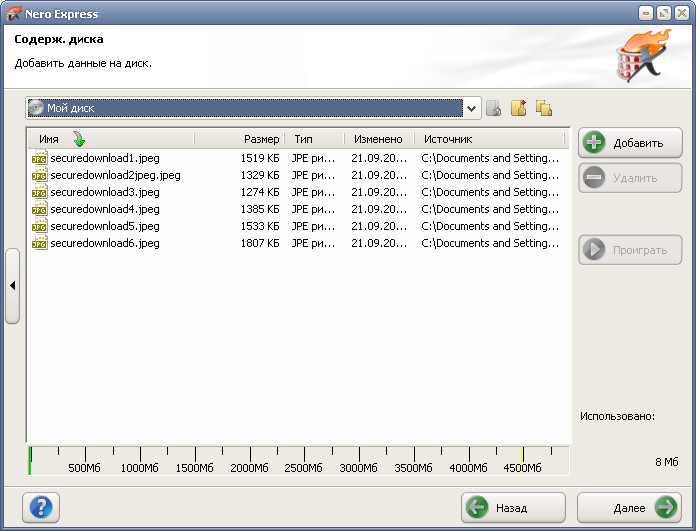The image size is (696, 531).
Task: Click the new folder icon
Action: [518, 108]
